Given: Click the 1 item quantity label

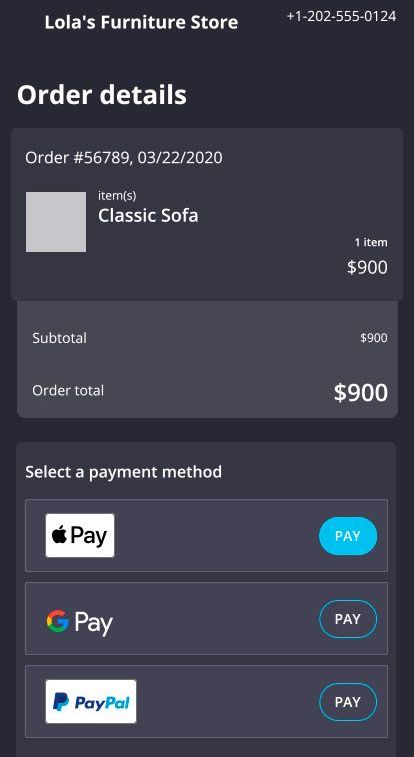Looking at the screenshot, I should pos(371,242).
